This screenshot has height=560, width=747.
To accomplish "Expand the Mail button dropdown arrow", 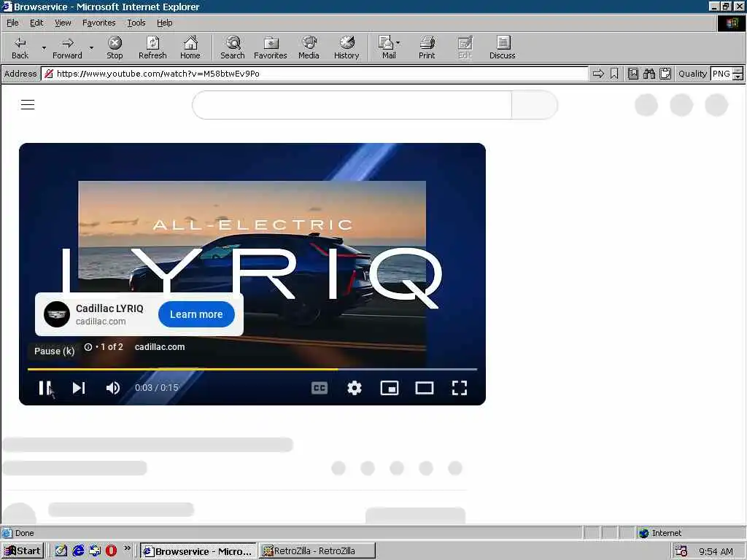I will [398, 43].
